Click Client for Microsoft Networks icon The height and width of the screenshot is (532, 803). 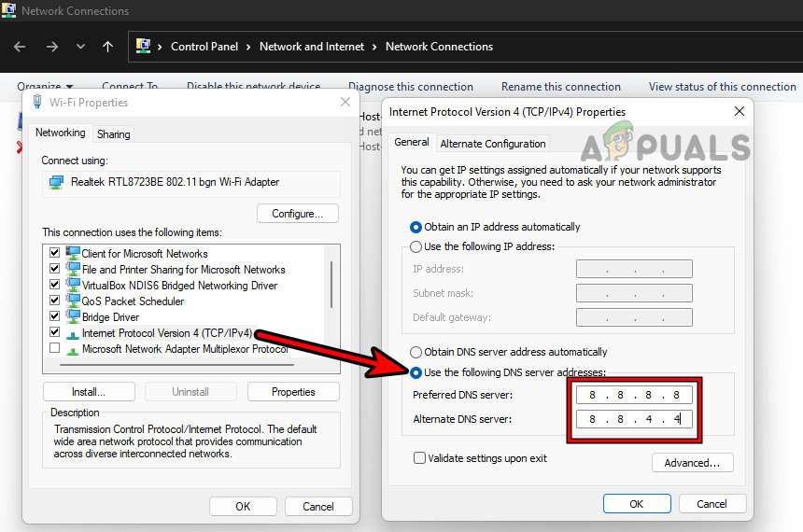73,253
